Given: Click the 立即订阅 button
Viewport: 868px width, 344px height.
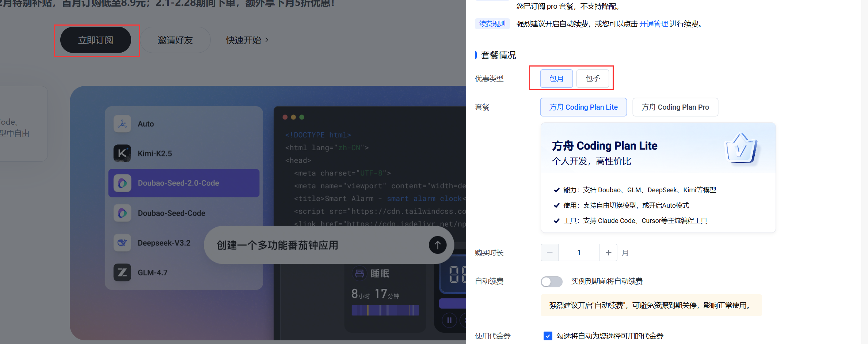Looking at the screenshot, I should click(96, 40).
